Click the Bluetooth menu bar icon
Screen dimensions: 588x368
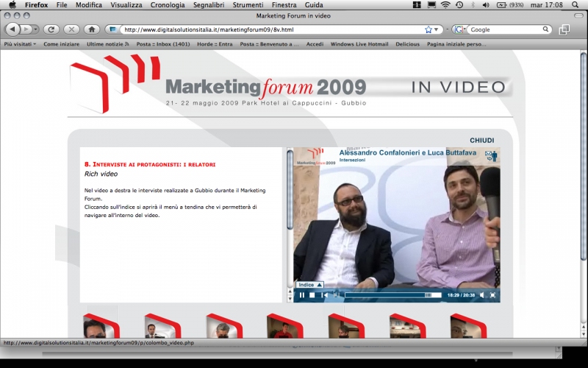pyautogui.click(x=473, y=5)
